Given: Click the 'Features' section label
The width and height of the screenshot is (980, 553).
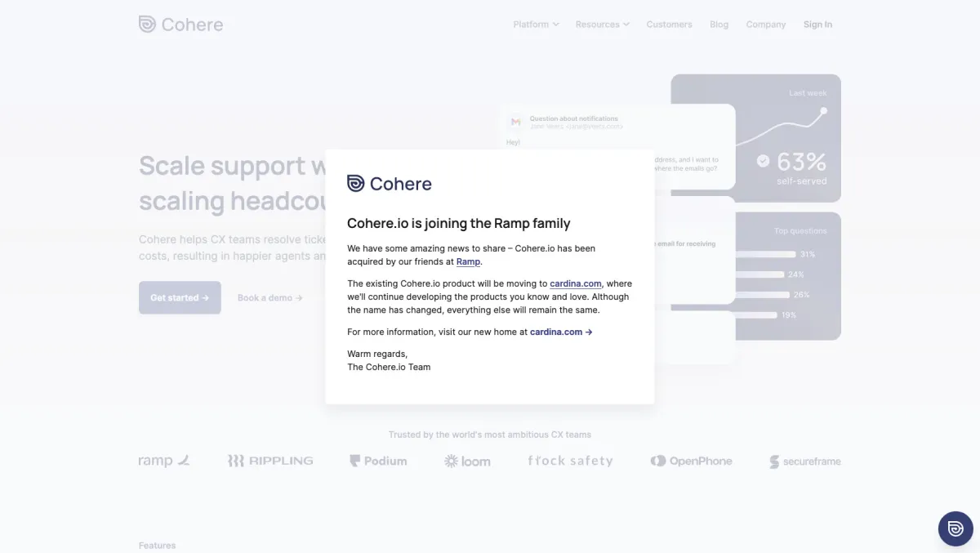Looking at the screenshot, I should click(157, 545).
